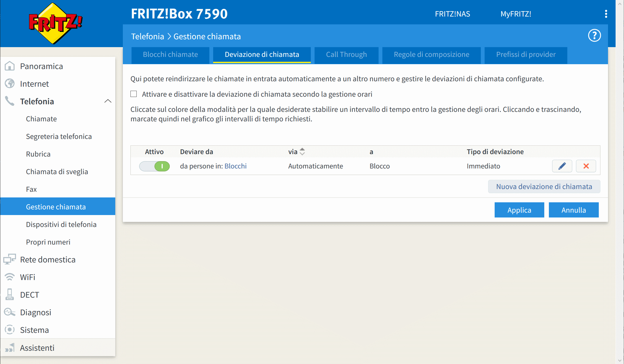Switch to the Blocchi chiamate tab
The image size is (624, 364).
(170, 54)
